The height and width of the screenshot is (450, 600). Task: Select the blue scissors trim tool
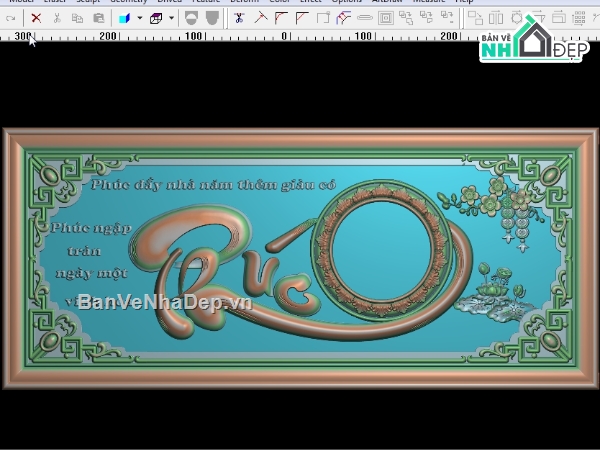tap(240, 18)
